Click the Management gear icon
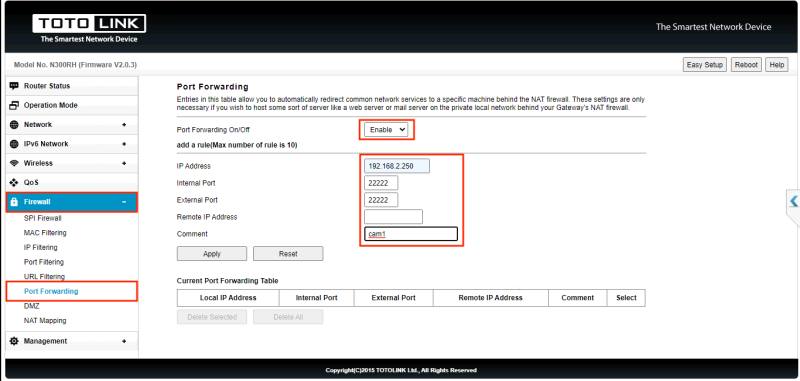The image size is (800, 381). [x=14, y=341]
